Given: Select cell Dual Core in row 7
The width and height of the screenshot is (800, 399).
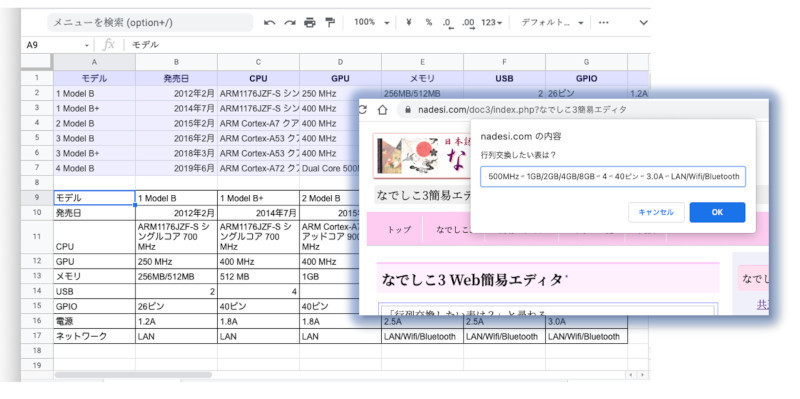Looking at the screenshot, I should [330, 168].
